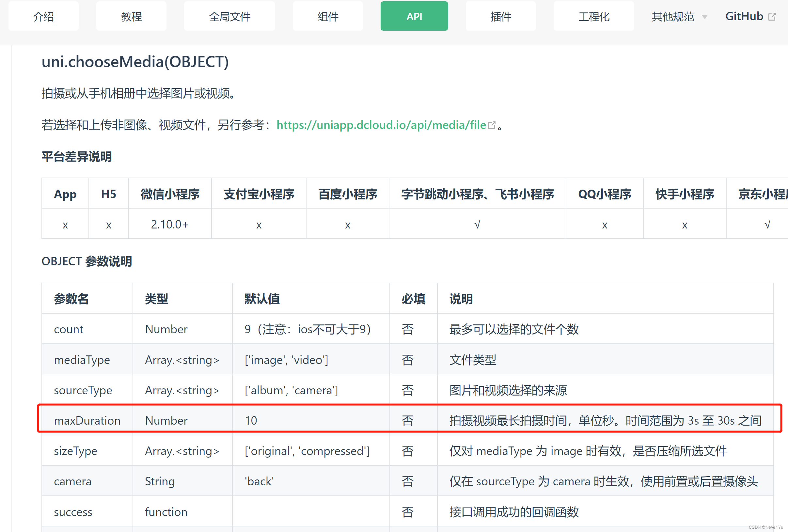
Task: Click the 2.10.0+ version cell
Action: click(170, 225)
